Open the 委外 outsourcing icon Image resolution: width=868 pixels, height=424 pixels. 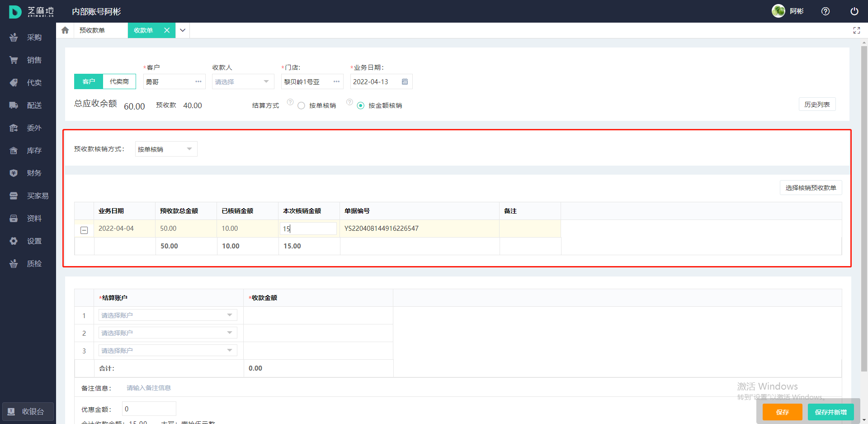14,128
